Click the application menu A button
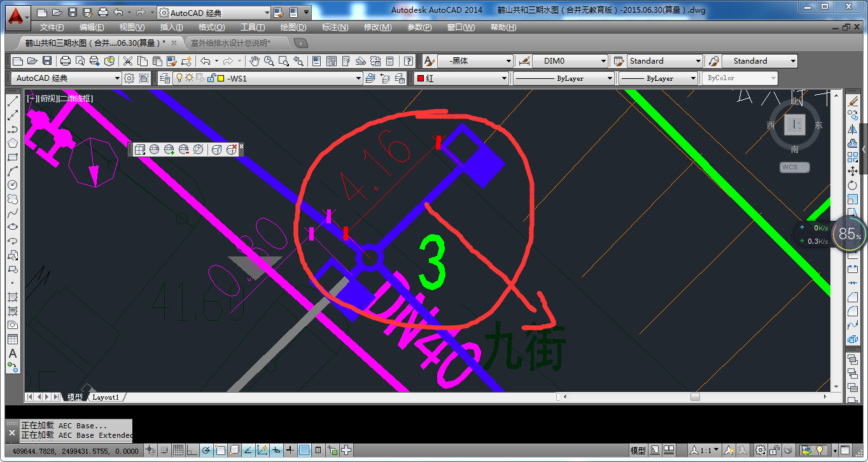 click(x=18, y=18)
